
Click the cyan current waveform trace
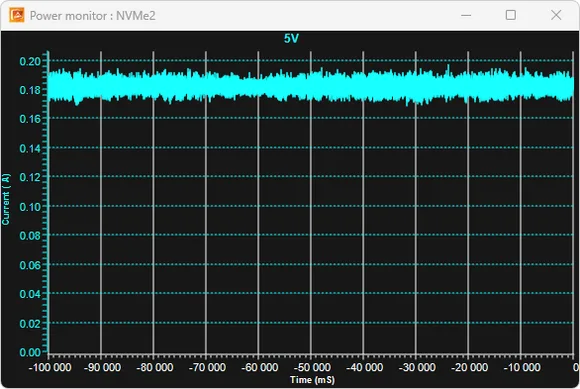pyautogui.click(x=311, y=86)
